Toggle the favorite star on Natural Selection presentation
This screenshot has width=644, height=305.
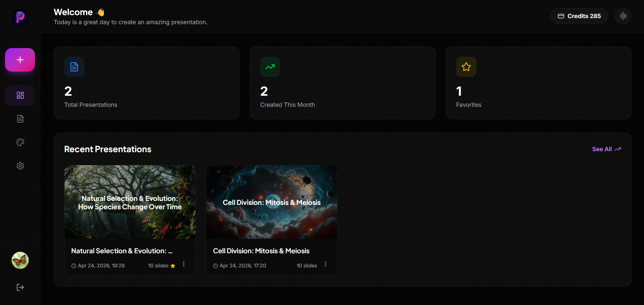(x=173, y=266)
